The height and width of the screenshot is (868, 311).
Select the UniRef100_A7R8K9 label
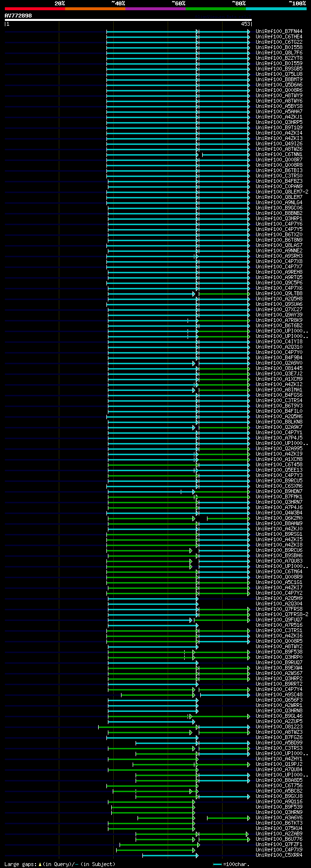[279, 320]
